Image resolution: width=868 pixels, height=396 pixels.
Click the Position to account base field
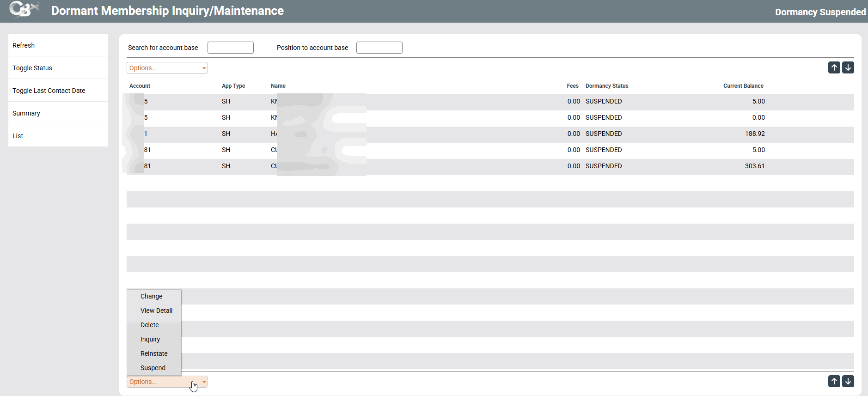[x=379, y=48]
